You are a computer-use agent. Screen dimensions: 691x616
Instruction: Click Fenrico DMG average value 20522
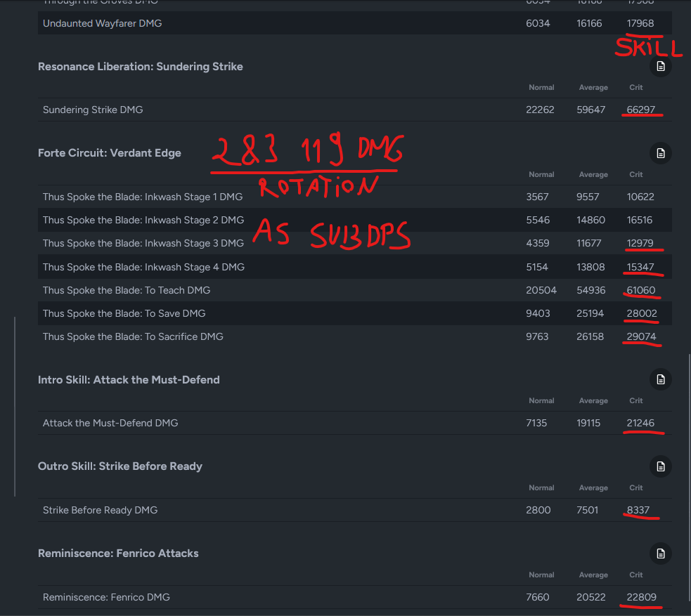tap(590, 597)
